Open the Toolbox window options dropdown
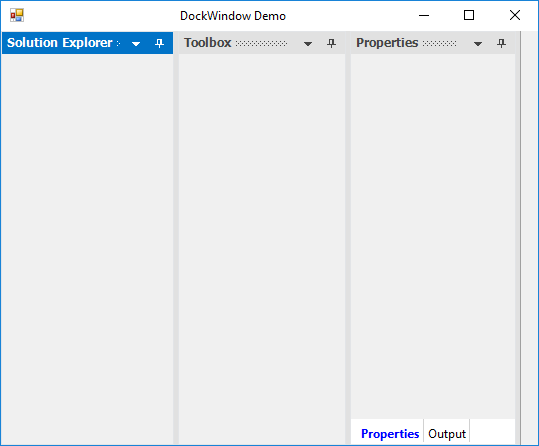The height and width of the screenshot is (446, 539). click(308, 44)
